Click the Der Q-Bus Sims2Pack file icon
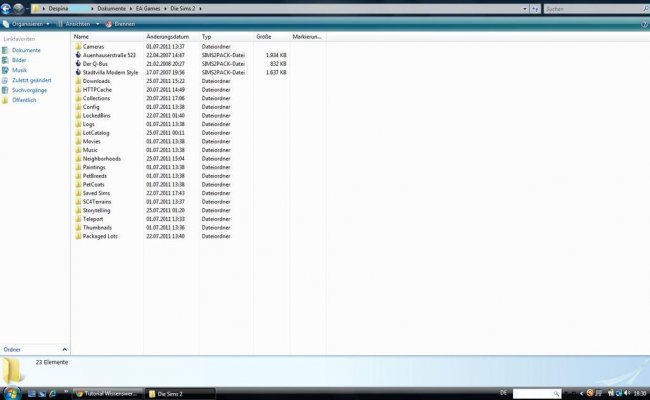650x400 pixels. (78, 63)
